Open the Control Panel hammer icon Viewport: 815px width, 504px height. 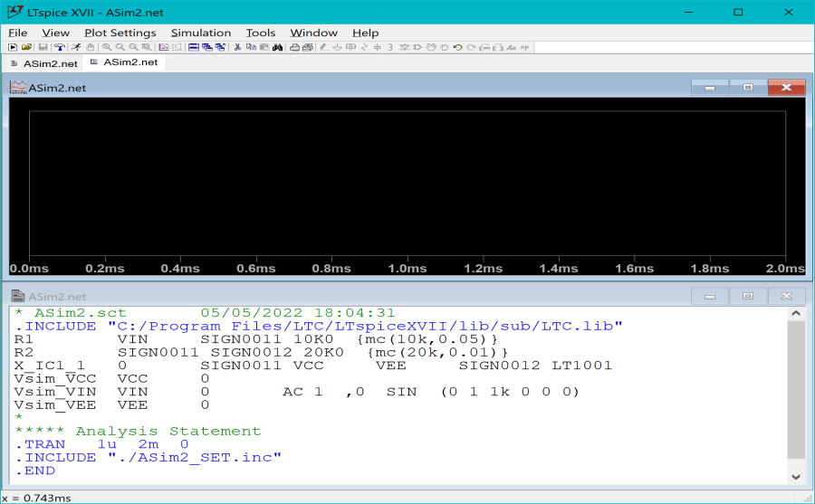pos(60,47)
